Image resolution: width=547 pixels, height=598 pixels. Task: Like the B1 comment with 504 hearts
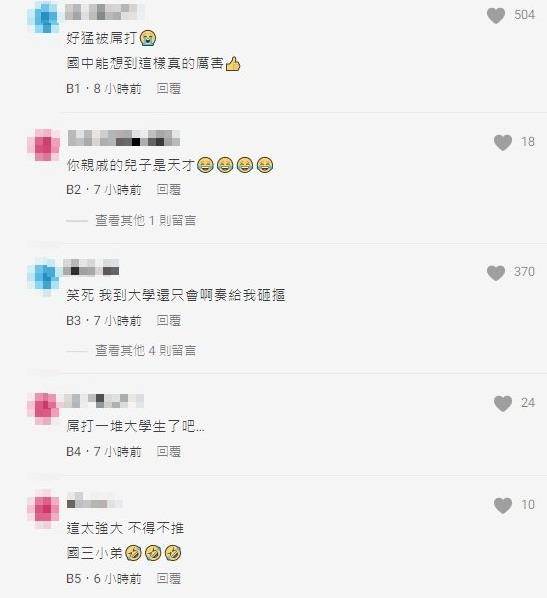click(x=496, y=15)
